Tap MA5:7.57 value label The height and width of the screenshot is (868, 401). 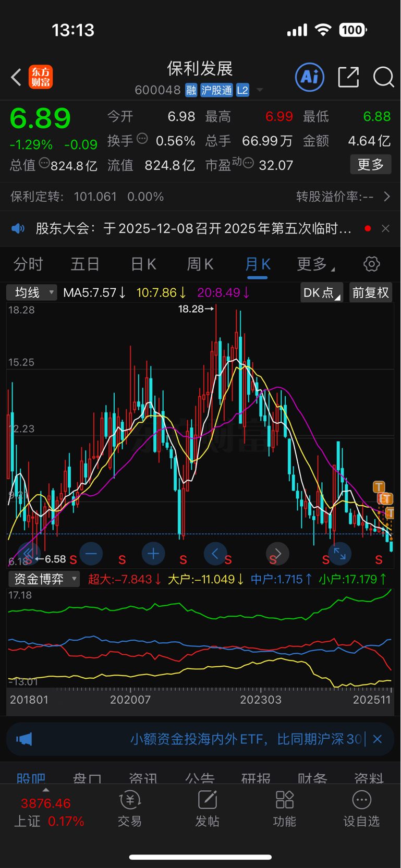click(94, 292)
